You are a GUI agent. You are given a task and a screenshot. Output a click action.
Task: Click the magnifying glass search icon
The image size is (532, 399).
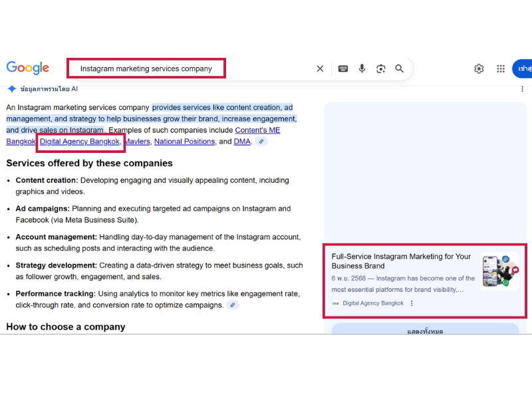pyautogui.click(x=400, y=68)
